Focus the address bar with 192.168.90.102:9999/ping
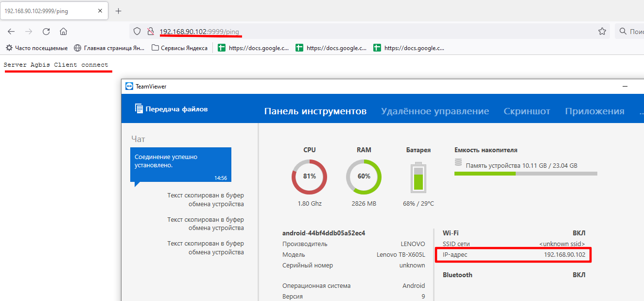Image resolution: width=644 pixels, height=301 pixels. pyautogui.click(x=369, y=32)
